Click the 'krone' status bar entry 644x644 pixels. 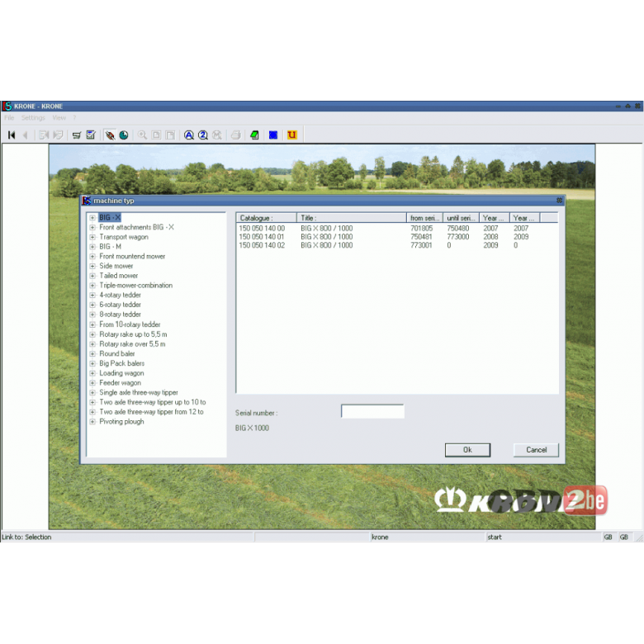[380, 537]
